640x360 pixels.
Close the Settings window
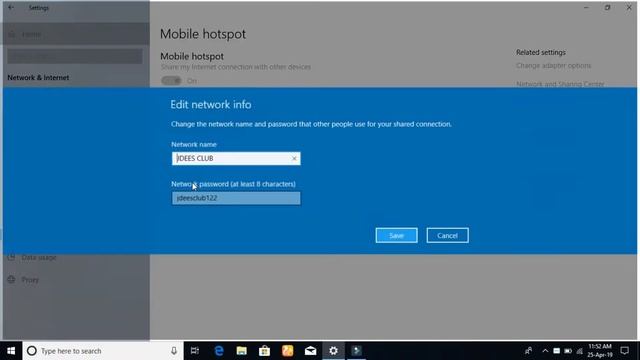tap(629, 7)
